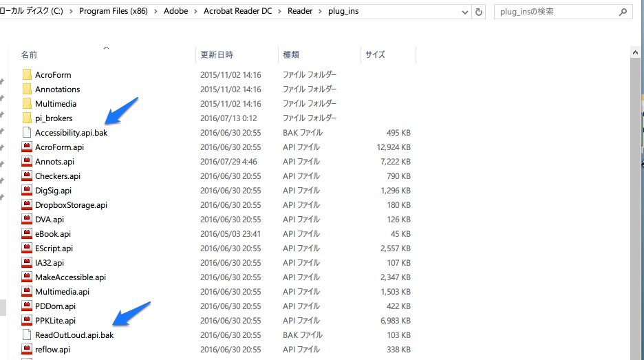Open the address bar history dropdown
Viewport: 644px width, 360px height.
pos(464,12)
